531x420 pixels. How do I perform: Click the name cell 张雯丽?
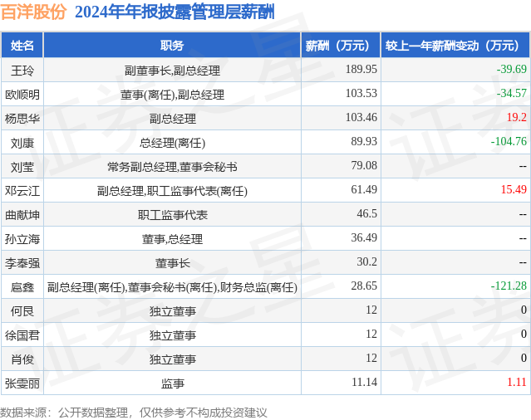click(x=22, y=383)
